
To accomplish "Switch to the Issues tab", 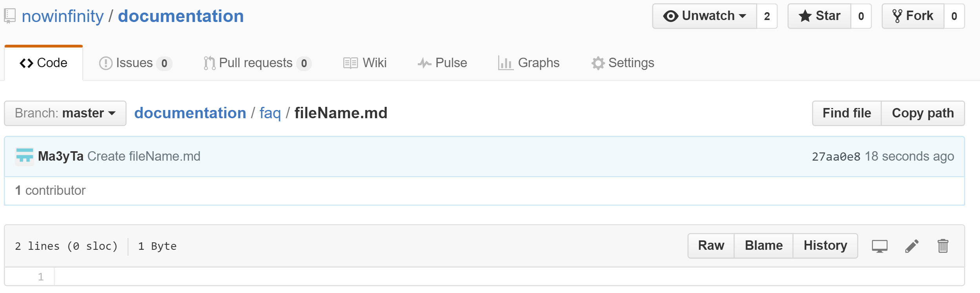I will pos(135,63).
